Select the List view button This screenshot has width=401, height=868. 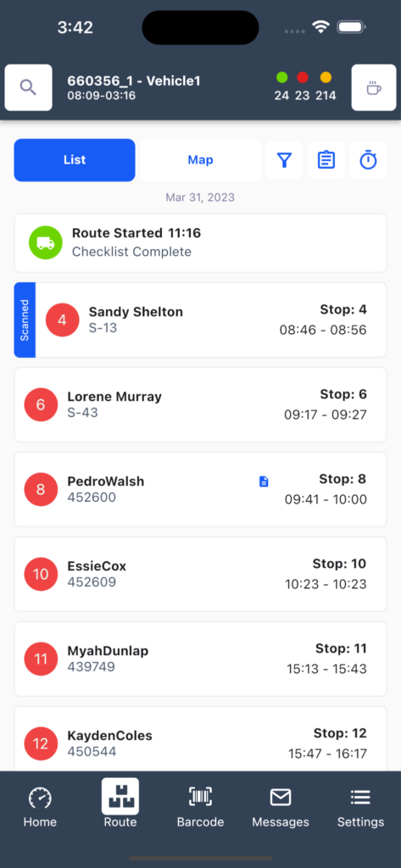tap(75, 160)
